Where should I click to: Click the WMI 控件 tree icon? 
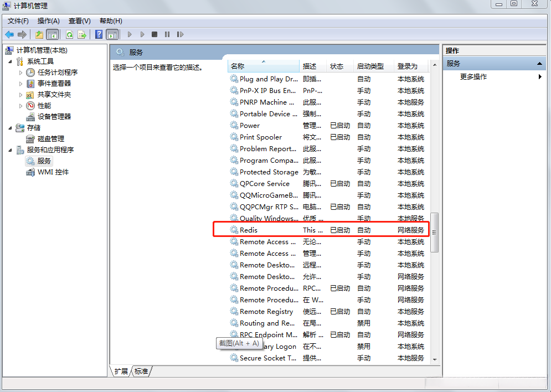(x=30, y=172)
